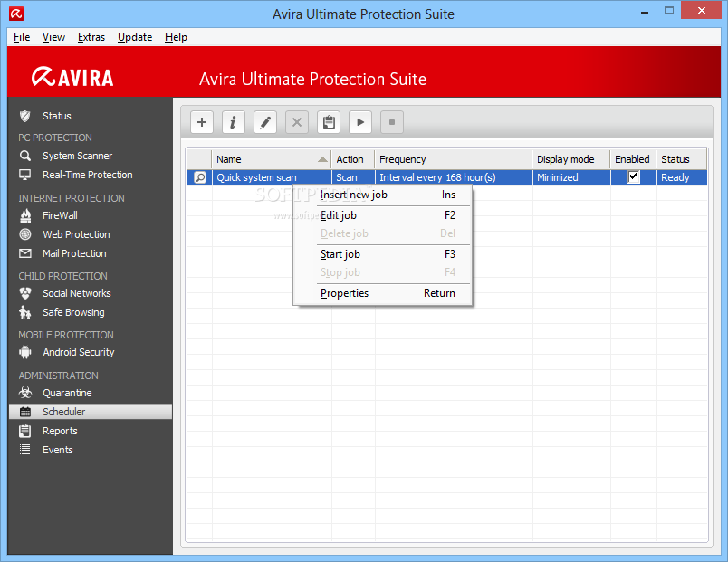Image resolution: width=728 pixels, height=562 pixels.
Task: Click the Safe Browsing parent-child icon
Action: coord(25,312)
